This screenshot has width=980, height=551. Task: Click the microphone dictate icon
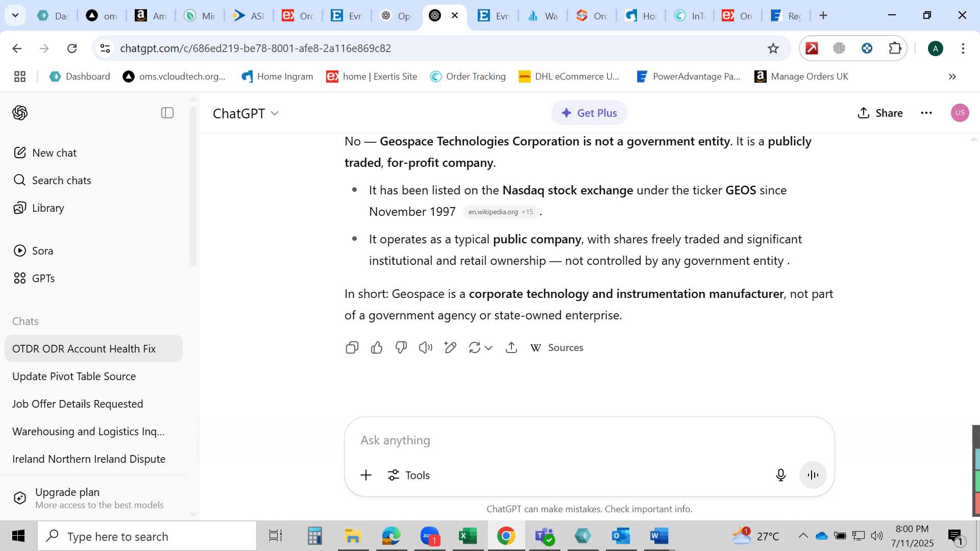point(781,475)
